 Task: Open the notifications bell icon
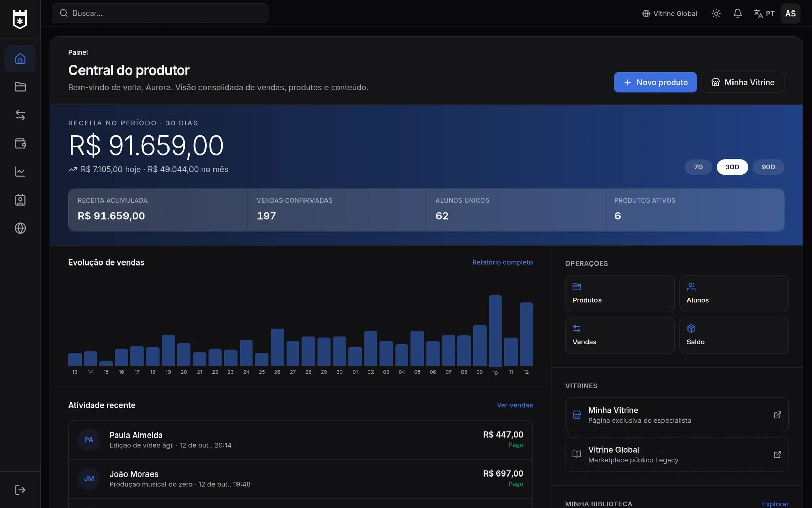coord(737,14)
